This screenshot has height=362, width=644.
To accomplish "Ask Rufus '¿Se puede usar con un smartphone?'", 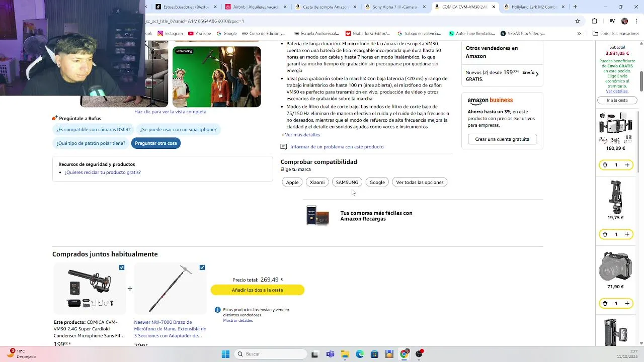I will [x=178, y=130].
